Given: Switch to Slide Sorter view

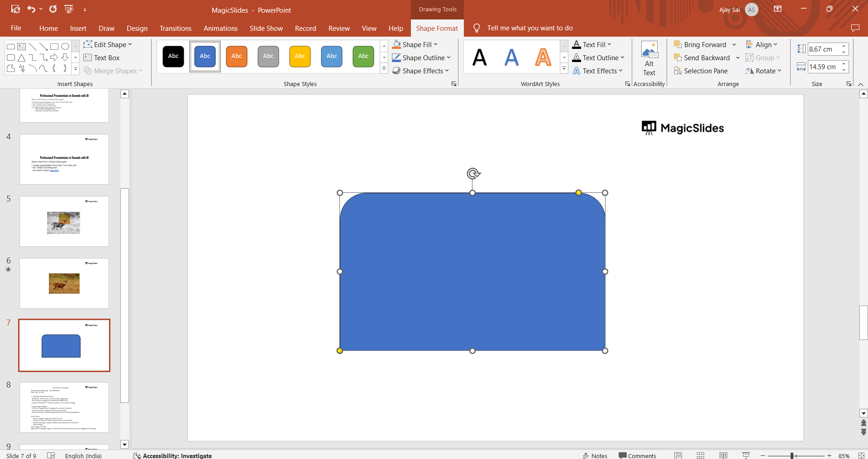Looking at the screenshot, I should [x=701, y=455].
